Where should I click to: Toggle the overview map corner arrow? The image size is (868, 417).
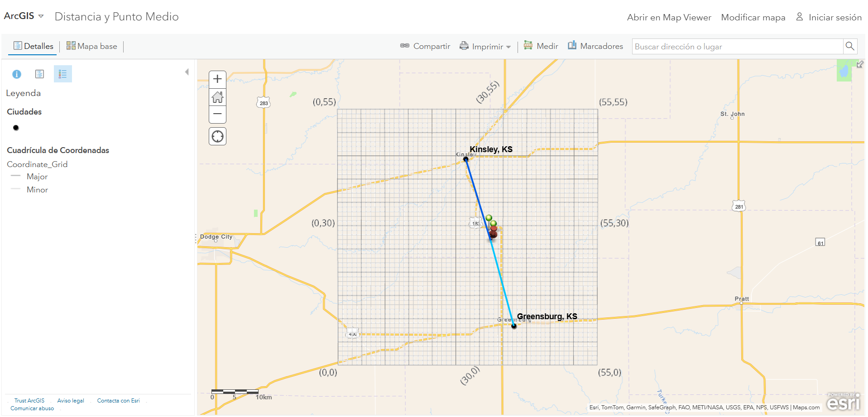[x=859, y=64]
